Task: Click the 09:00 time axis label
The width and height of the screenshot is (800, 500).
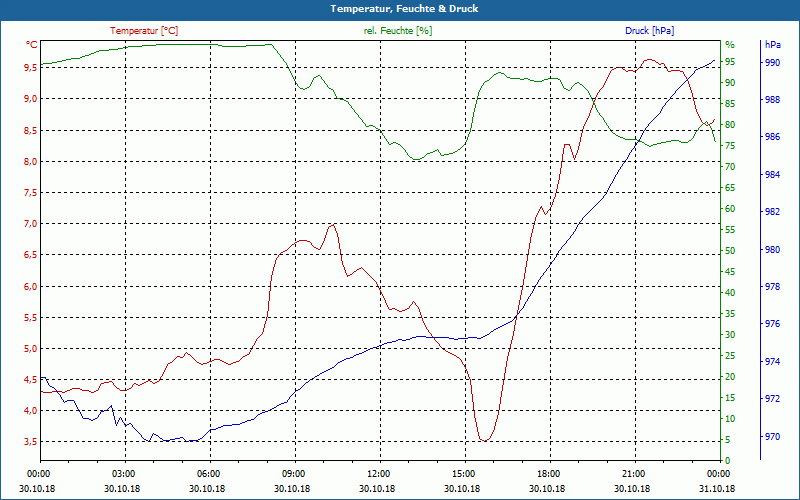Action: pos(293,474)
